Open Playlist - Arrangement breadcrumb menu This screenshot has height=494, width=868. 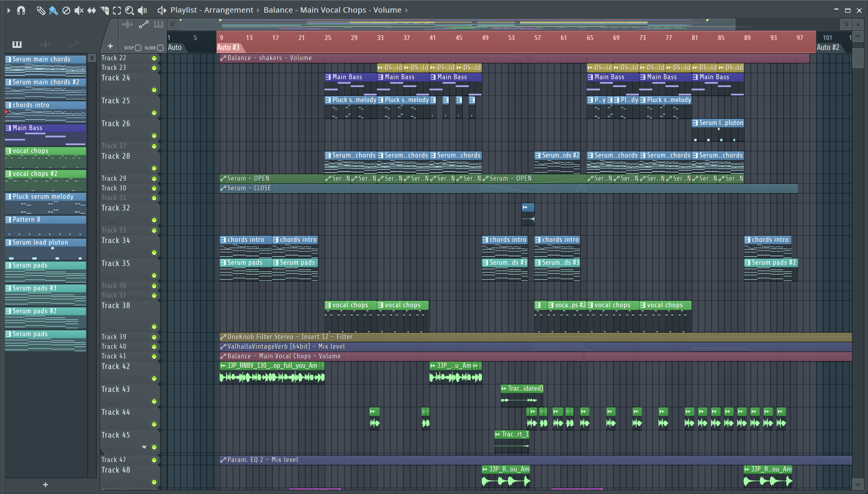coord(212,10)
